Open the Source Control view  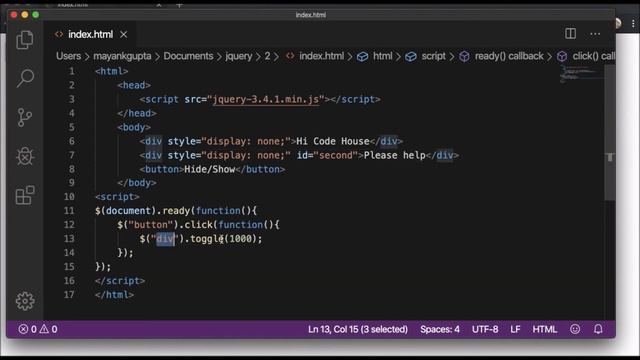pos(25,117)
